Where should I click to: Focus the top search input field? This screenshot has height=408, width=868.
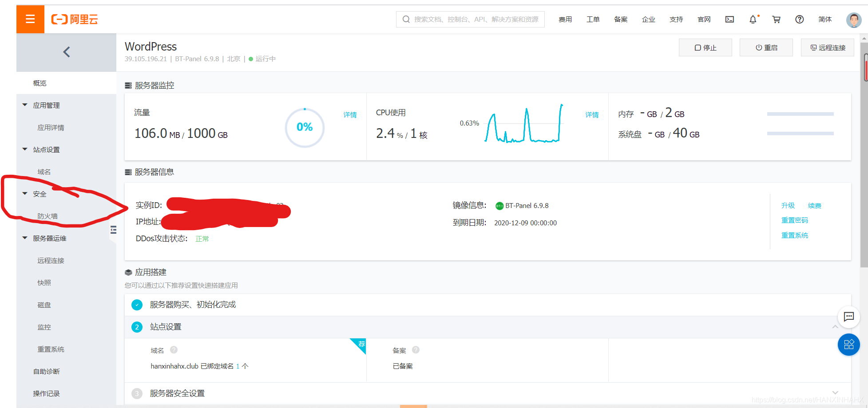coord(470,19)
